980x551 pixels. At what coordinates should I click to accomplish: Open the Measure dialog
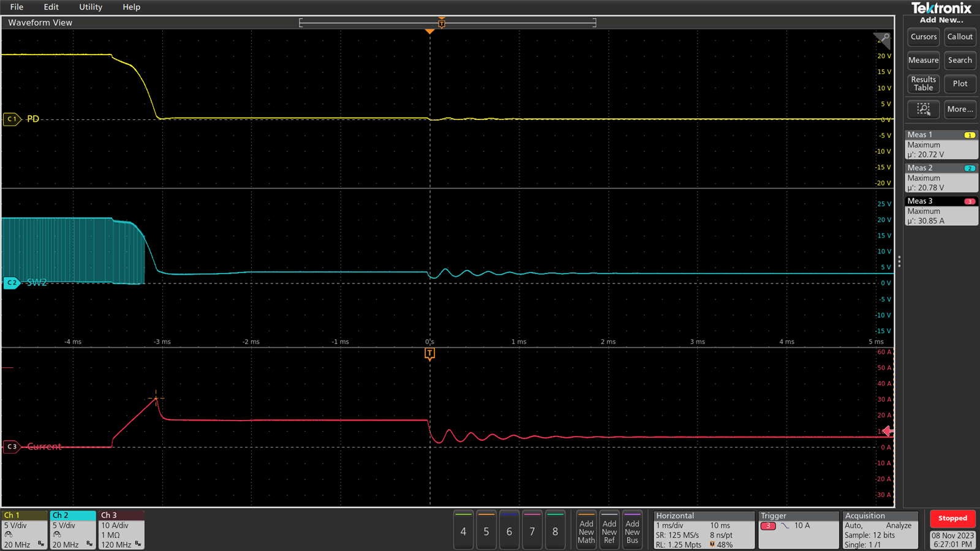(924, 60)
